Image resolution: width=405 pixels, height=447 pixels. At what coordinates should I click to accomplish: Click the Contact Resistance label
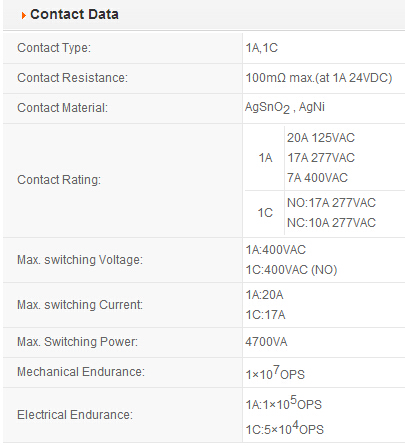tap(72, 78)
